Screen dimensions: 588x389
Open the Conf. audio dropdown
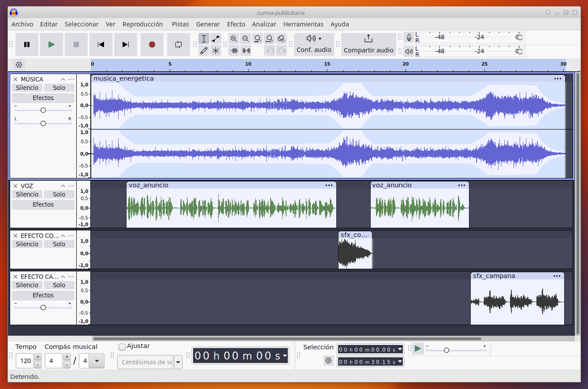[314, 44]
